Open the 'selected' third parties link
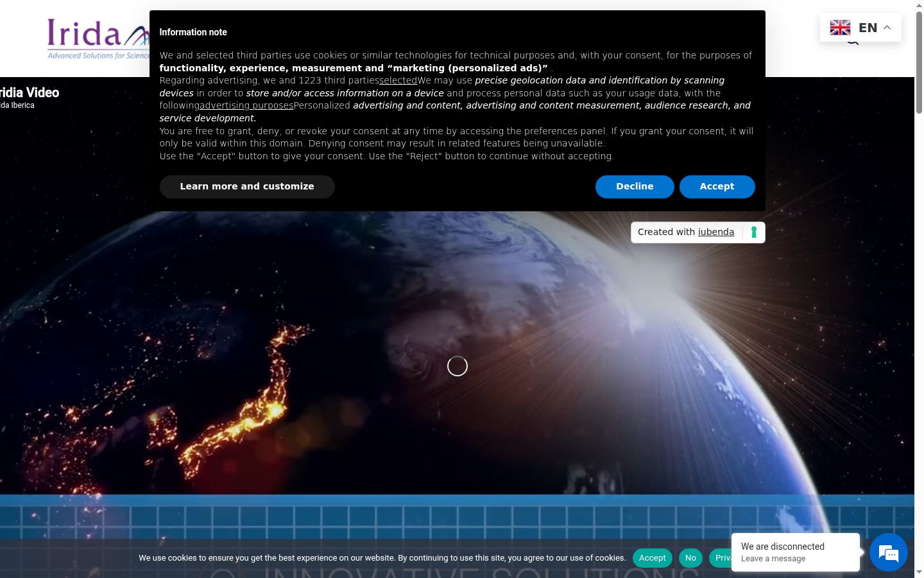The width and height of the screenshot is (924, 578). coord(398,80)
